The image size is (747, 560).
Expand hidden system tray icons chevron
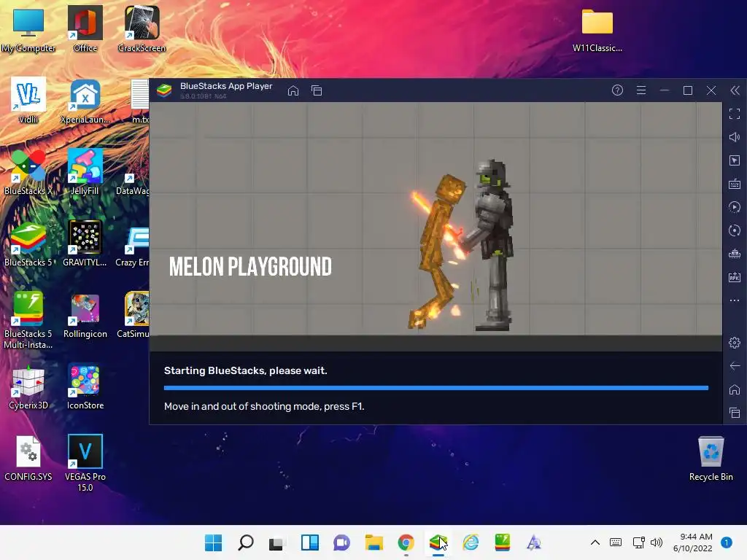(x=595, y=542)
